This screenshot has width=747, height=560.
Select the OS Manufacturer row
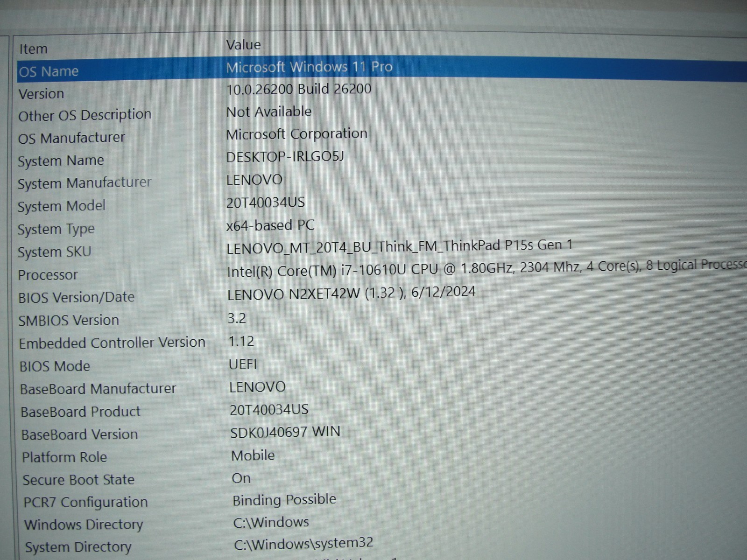(71, 138)
